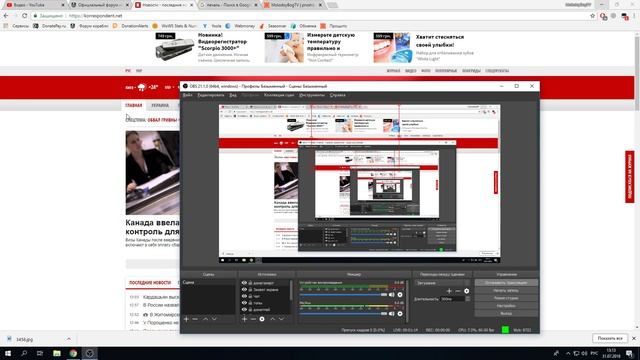
Task: Go back in the Chrome browser
Action: coord(6,16)
